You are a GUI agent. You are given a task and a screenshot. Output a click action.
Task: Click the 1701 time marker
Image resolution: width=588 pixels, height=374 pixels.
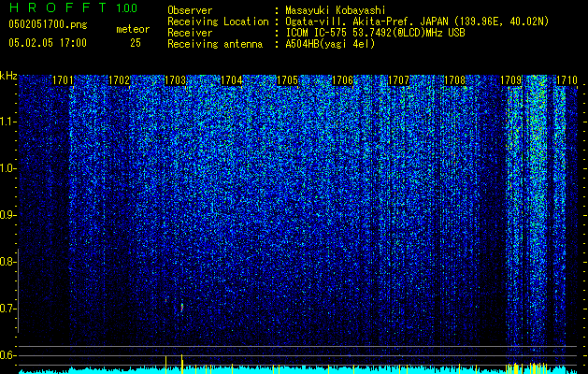tap(63, 80)
